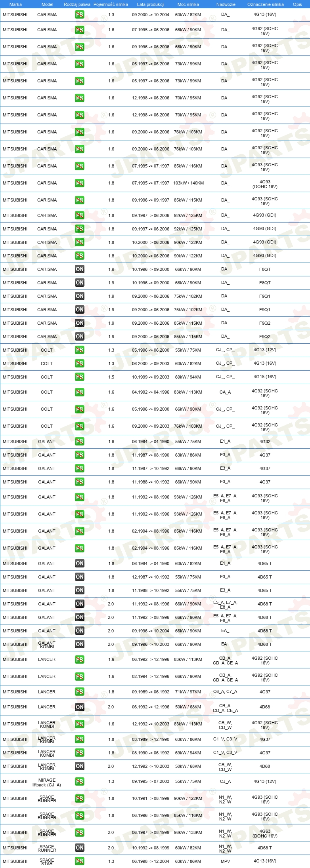The width and height of the screenshot is (310, 868).
Task: Select the 'SPACE STAR' model cell
Action: 47,862
